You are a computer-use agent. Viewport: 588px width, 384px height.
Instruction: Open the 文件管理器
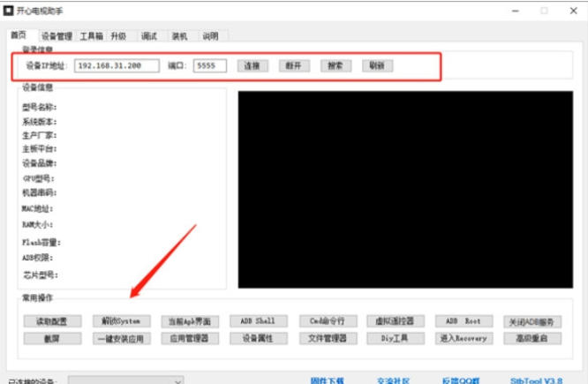328,338
